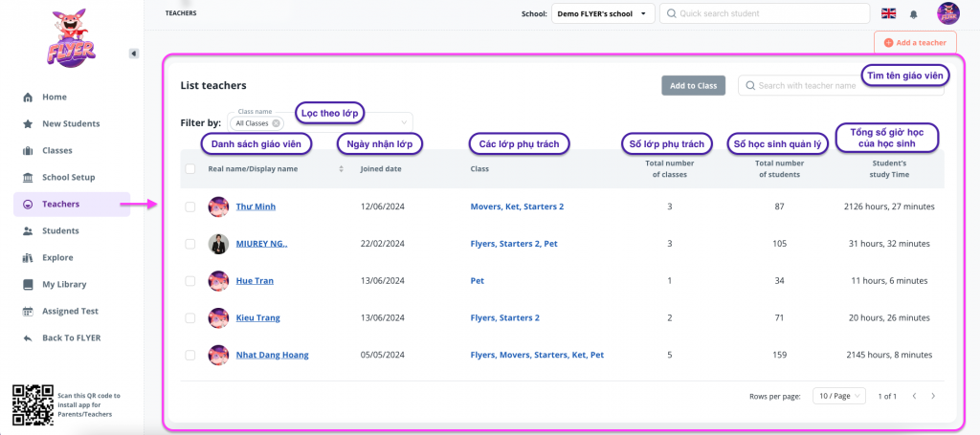Click the user profile avatar icon
This screenshot has height=435, width=980.
(x=947, y=14)
